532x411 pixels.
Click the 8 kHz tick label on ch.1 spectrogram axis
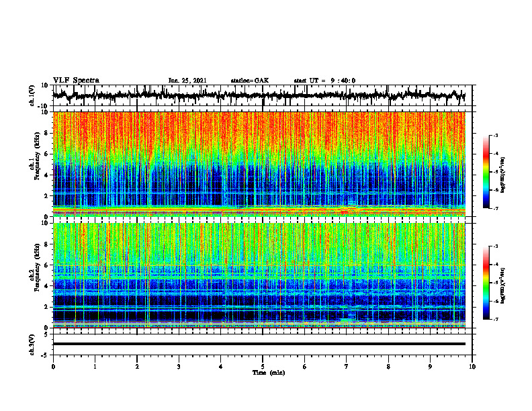coord(46,133)
